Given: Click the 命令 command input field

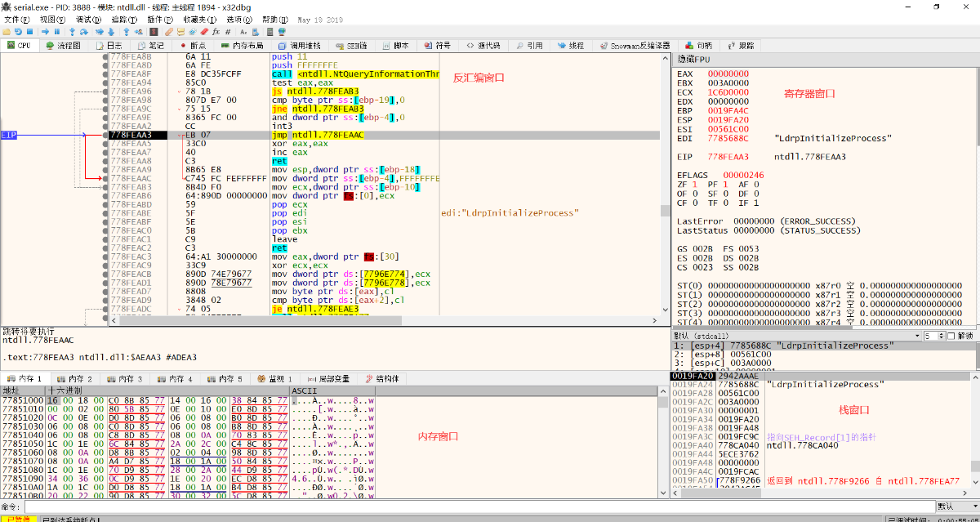Looking at the screenshot, I should tap(474, 506).
